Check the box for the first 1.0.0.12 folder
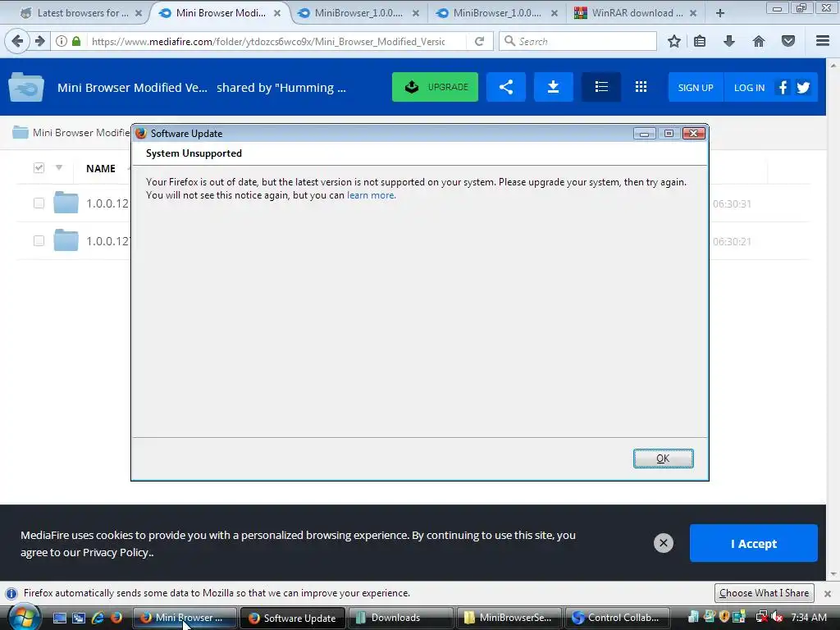 pos(39,203)
